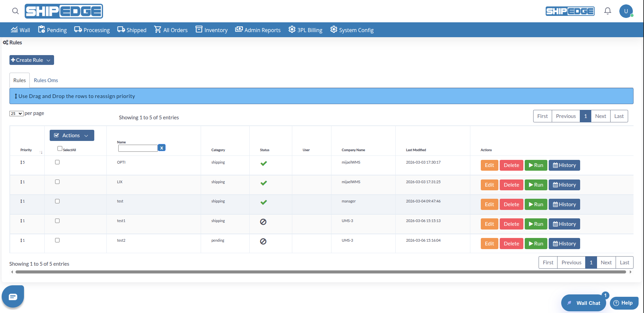The height and width of the screenshot is (313, 644).
Task: Click the horizontal scrollbar below the table
Action: coord(321,272)
